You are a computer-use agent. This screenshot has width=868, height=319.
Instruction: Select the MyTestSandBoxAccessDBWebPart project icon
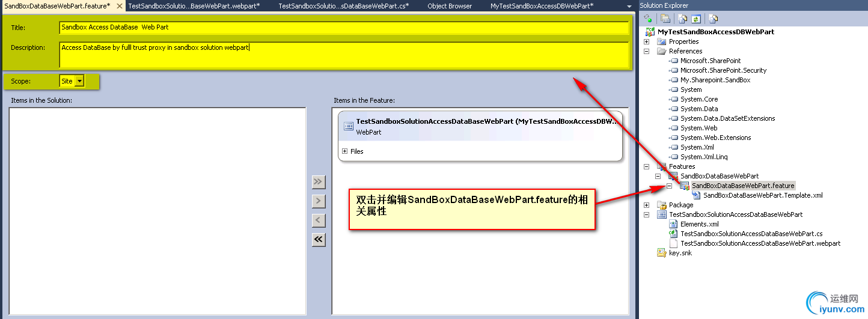pyautogui.click(x=650, y=32)
